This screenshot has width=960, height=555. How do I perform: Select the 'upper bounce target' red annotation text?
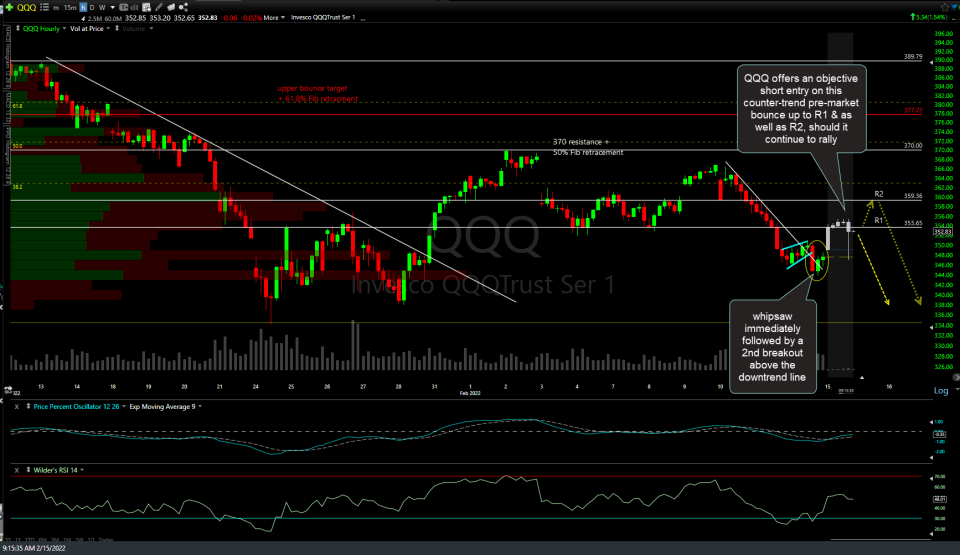click(312, 88)
